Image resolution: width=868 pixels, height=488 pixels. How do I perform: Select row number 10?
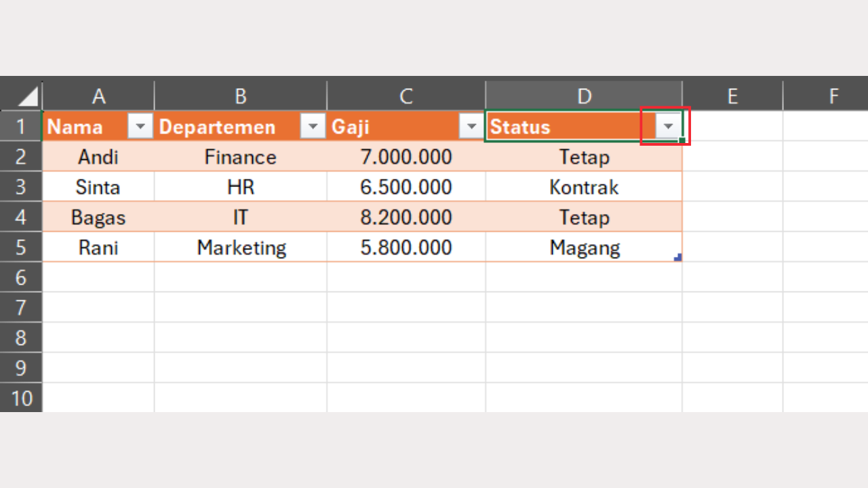[21, 399]
